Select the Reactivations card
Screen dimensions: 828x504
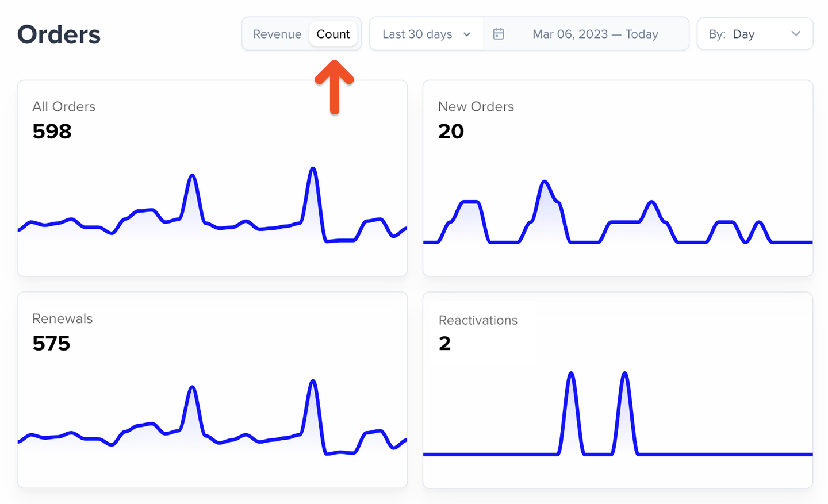[x=618, y=390]
